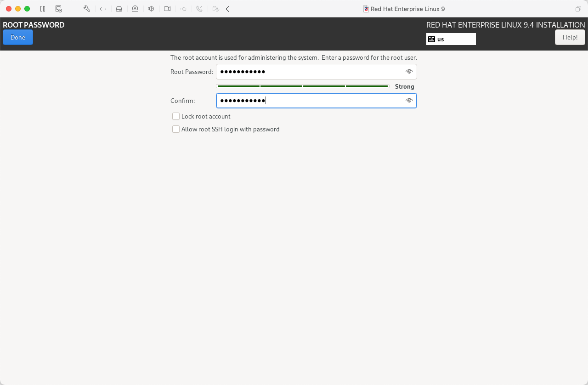Click the password strength bar
588x385 pixels.
(x=302, y=86)
